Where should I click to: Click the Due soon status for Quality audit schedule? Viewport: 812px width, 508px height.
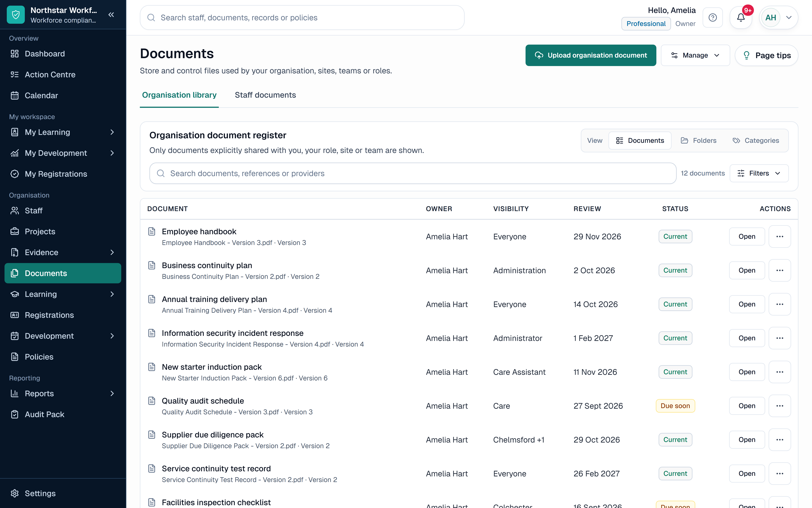tap(675, 406)
